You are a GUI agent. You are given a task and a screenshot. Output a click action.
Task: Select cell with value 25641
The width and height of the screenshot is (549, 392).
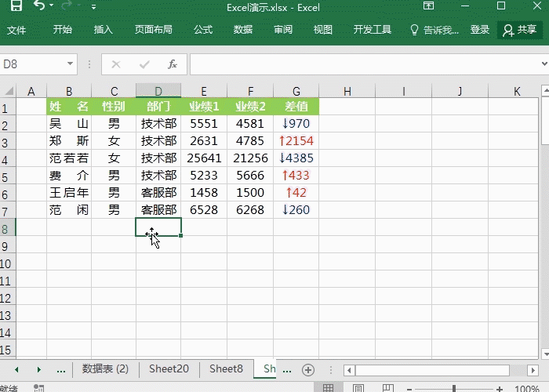tap(204, 158)
